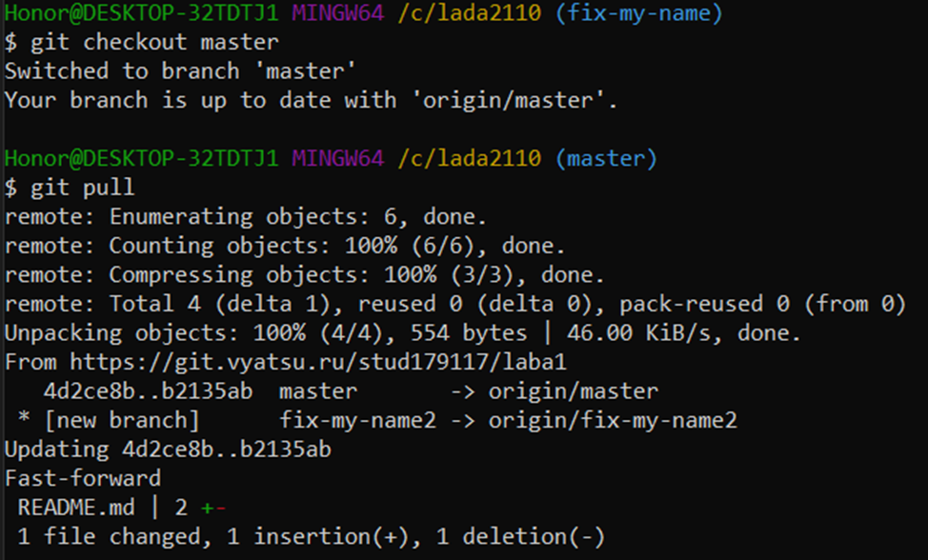The height and width of the screenshot is (560, 928).
Task: Click the '+-' change indicator after README.md
Action: pyautogui.click(x=212, y=508)
